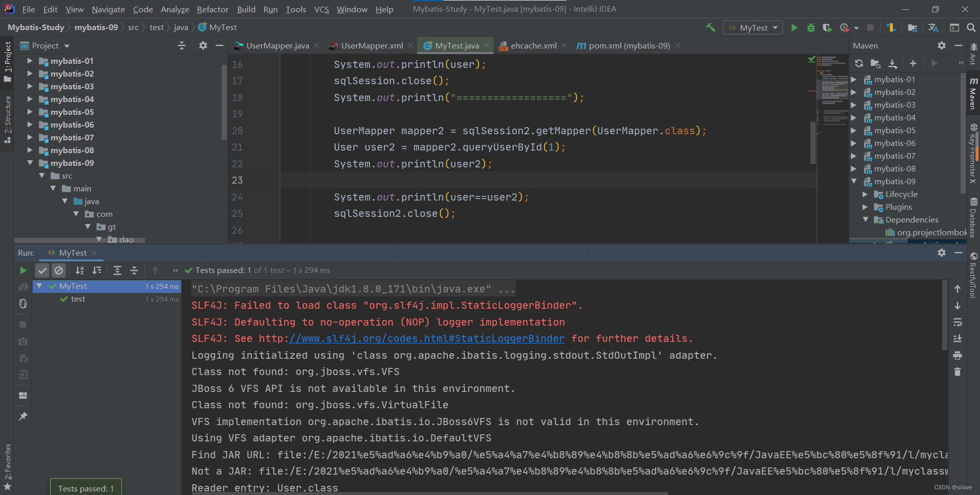Open Search Everywhere magnifier icon
Viewport: 980px width, 495px height.
tap(971, 28)
